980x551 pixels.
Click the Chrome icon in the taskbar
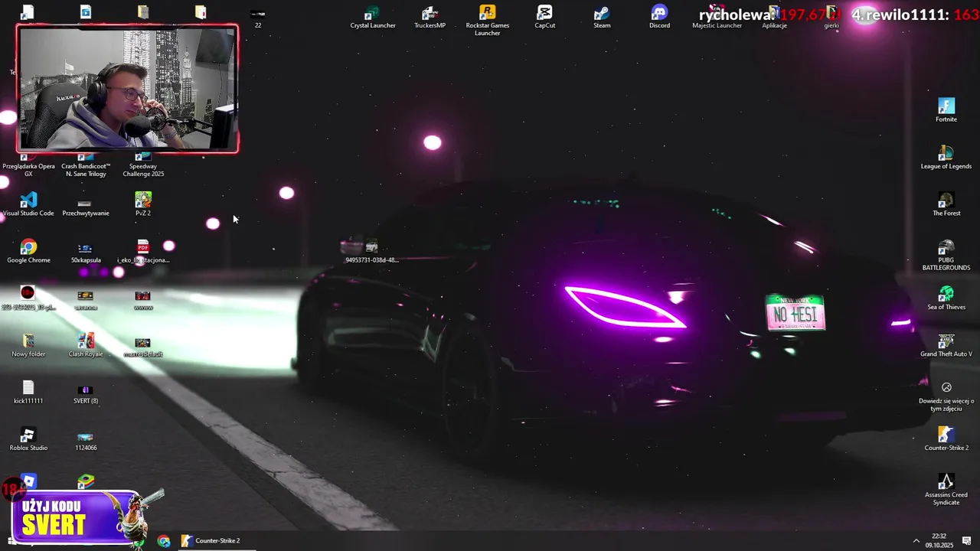tap(164, 541)
